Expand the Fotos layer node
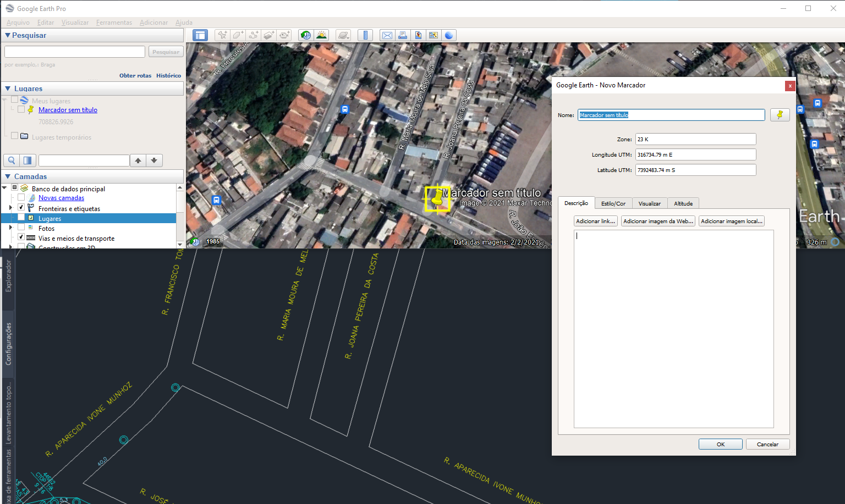 (10, 228)
